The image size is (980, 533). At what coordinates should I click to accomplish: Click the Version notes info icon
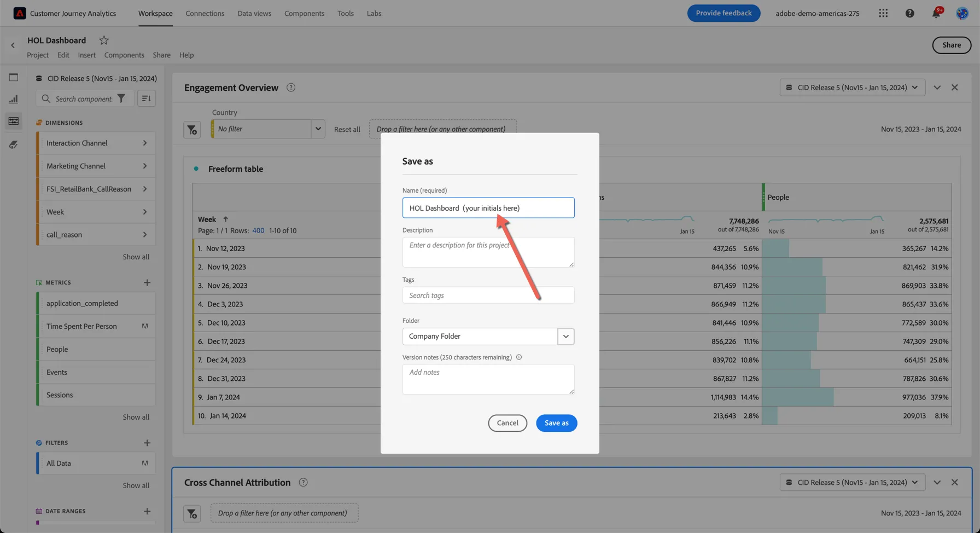(519, 357)
